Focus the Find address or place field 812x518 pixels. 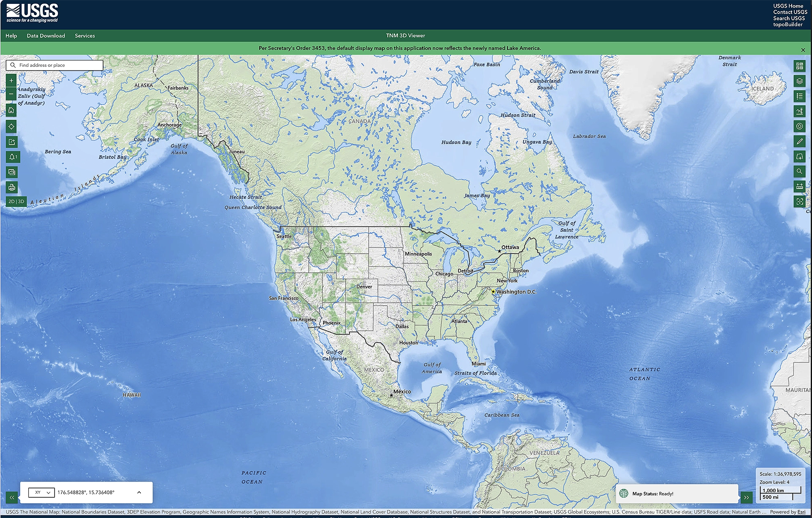tap(55, 65)
